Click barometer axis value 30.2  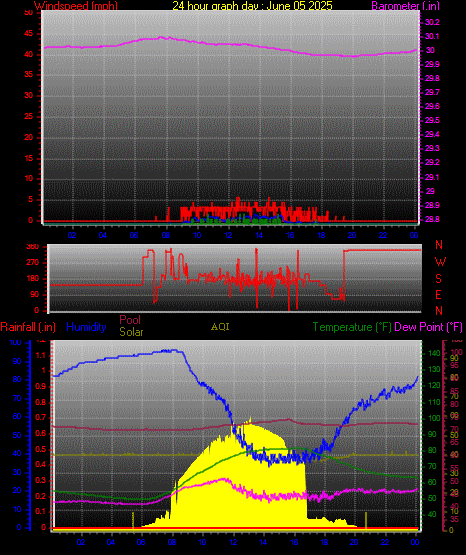pos(432,22)
